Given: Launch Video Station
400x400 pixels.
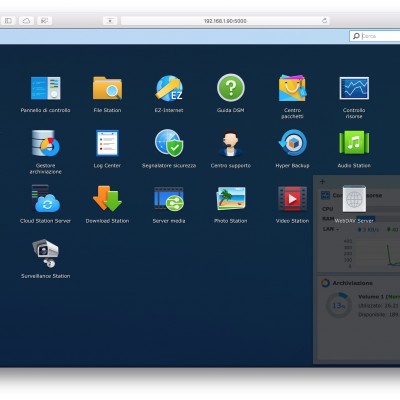Looking at the screenshot, I should coord(292,199).
